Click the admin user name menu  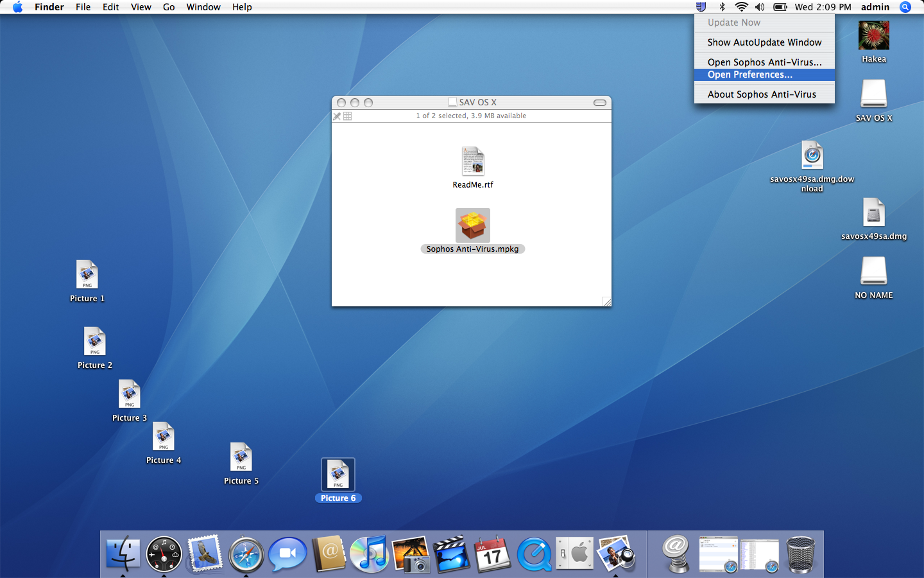click(x=875, y=7)
